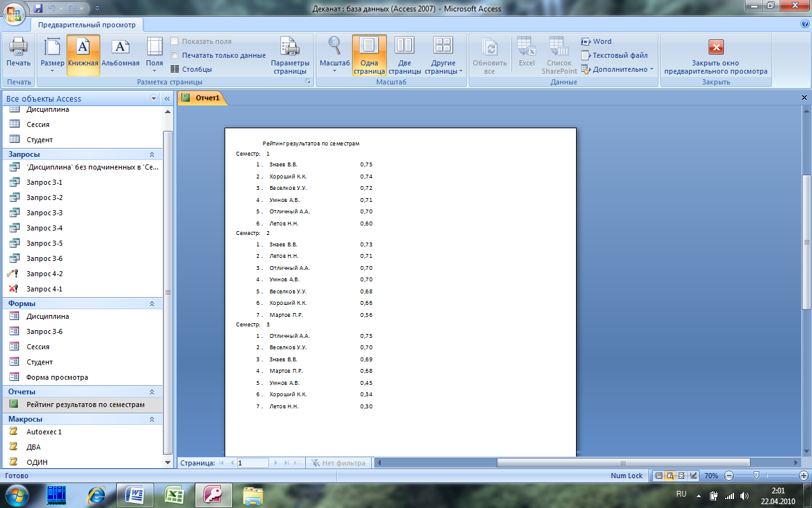Select query Запрос 3-1
812x508 pixels.
click(x=82, y=182)
